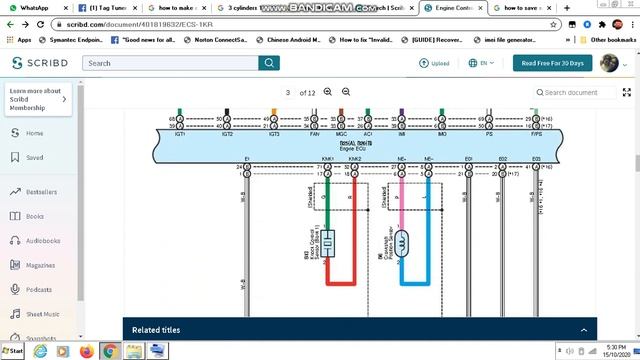The image size is (640, 360).
Task: Open the Other bookmarks folder
Action: (608, 40)
